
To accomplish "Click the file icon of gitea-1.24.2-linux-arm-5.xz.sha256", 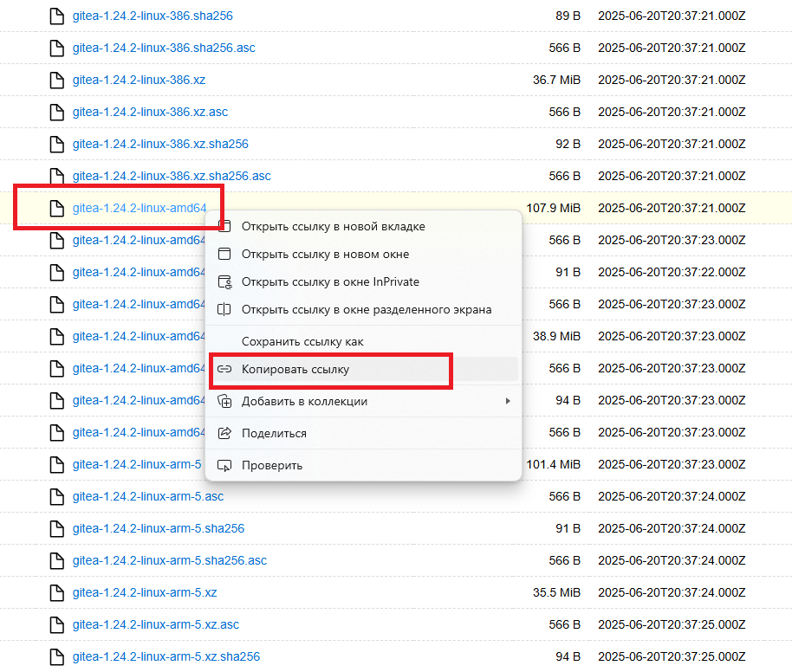I will pos(57,657).
